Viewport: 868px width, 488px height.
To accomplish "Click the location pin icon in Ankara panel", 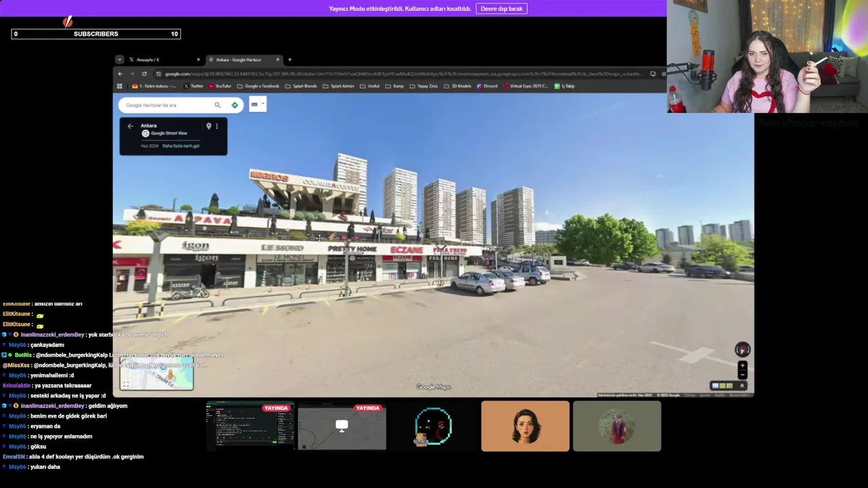I will tap(208, 126).
